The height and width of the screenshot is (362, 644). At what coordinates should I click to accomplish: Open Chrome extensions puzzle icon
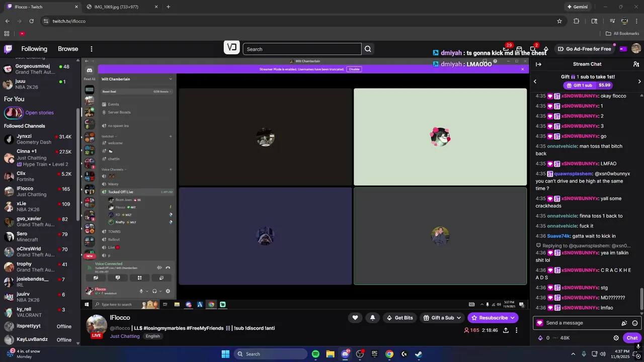577,21
